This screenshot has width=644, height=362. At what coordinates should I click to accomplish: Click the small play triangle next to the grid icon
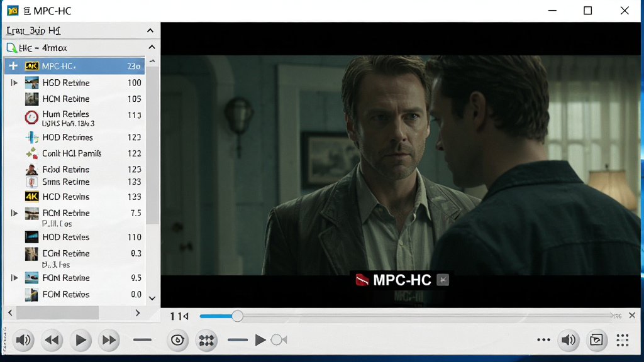point(260,340)
